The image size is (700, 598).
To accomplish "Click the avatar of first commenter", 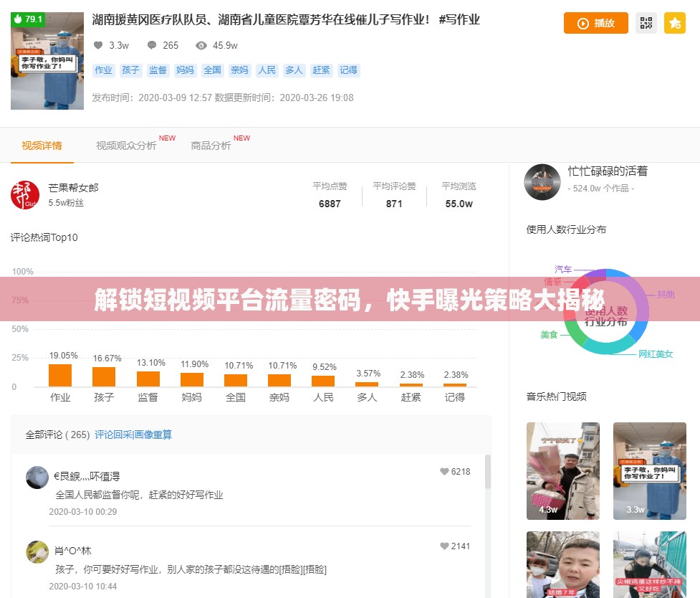I will pyautogui.click(x=37, y=478).
